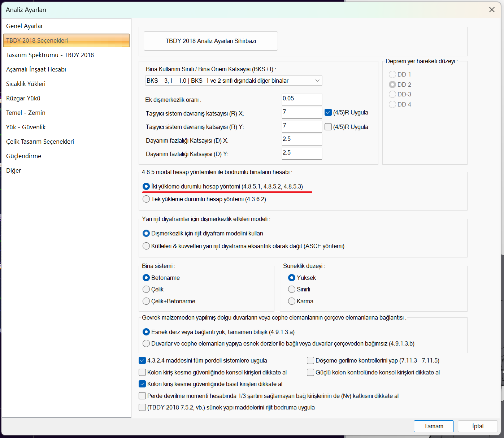
Task: Switch to Tasarım Spektrumu - TBDY 2018
Action: tap(50, 55)
